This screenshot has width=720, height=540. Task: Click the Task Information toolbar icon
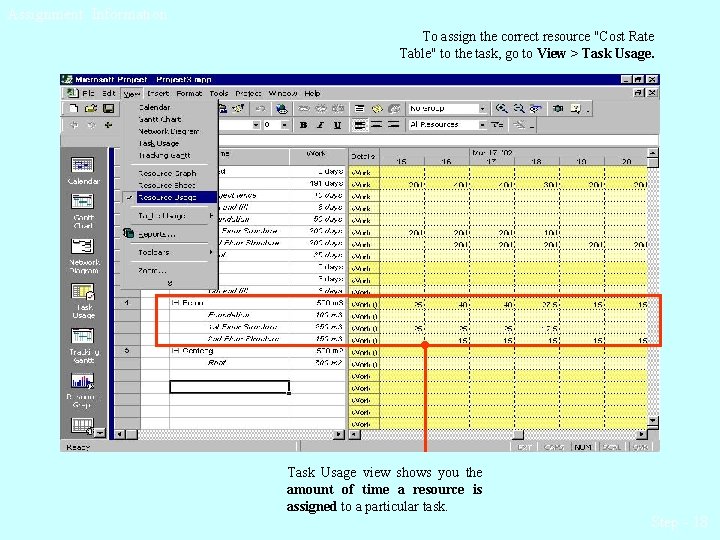[x=360, y=108]
